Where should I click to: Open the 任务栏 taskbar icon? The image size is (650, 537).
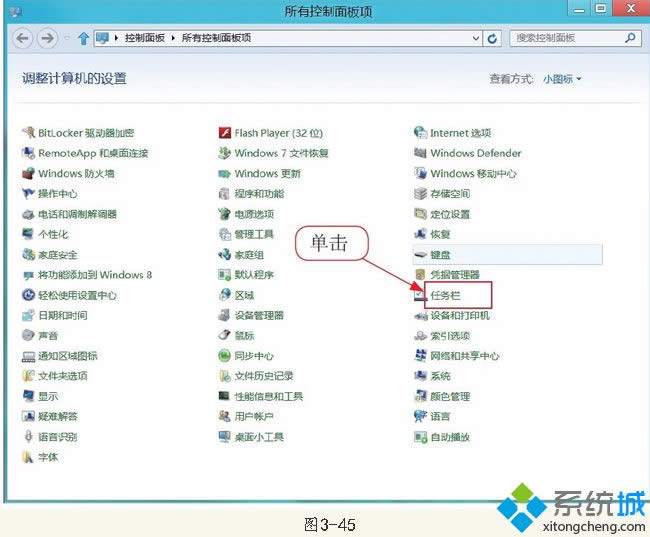420,295
